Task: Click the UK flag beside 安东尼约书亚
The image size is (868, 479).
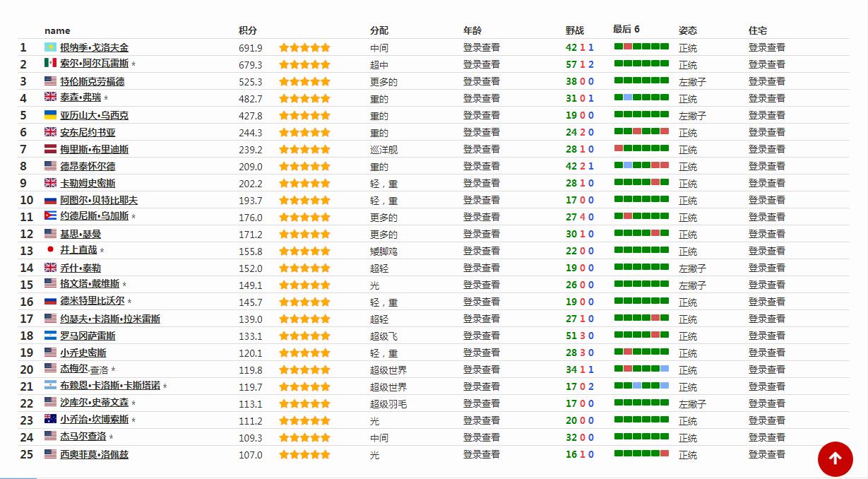Action: coord(50,132)
